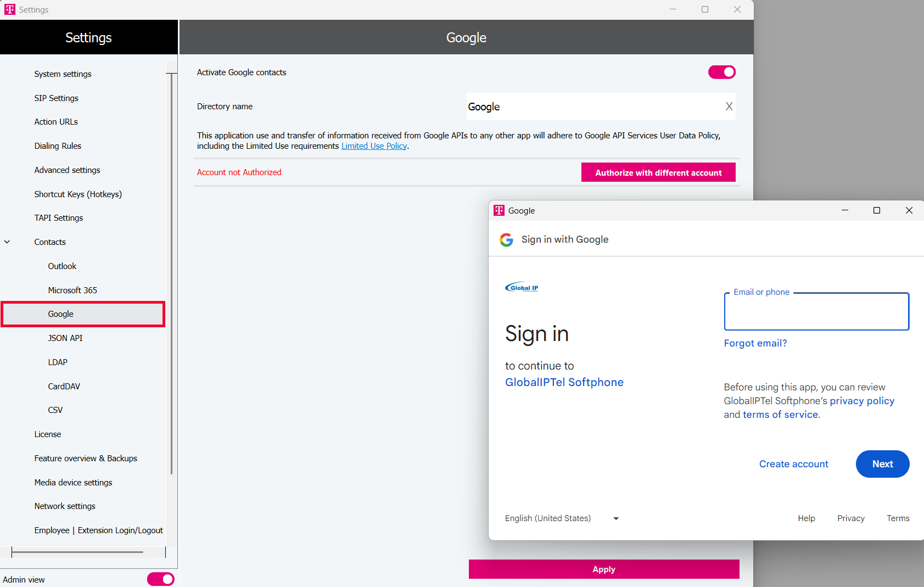
Task: Click the sidebar vertical scrollbar
Action: tap(171, 275)
